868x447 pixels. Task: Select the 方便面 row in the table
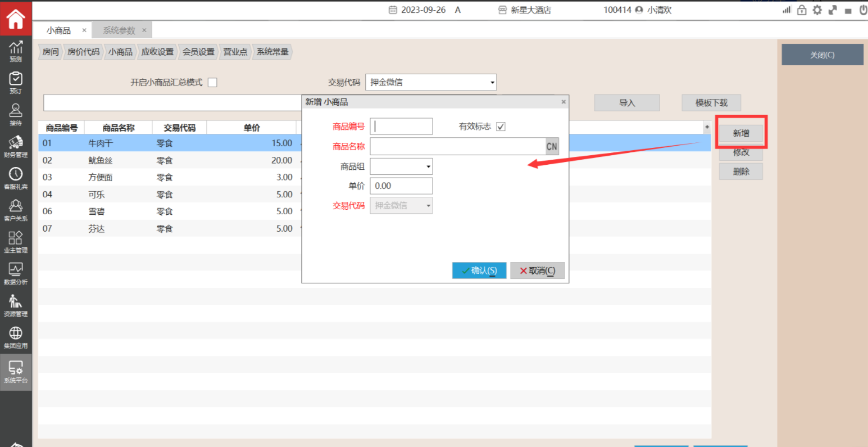(x=169, y=177)
